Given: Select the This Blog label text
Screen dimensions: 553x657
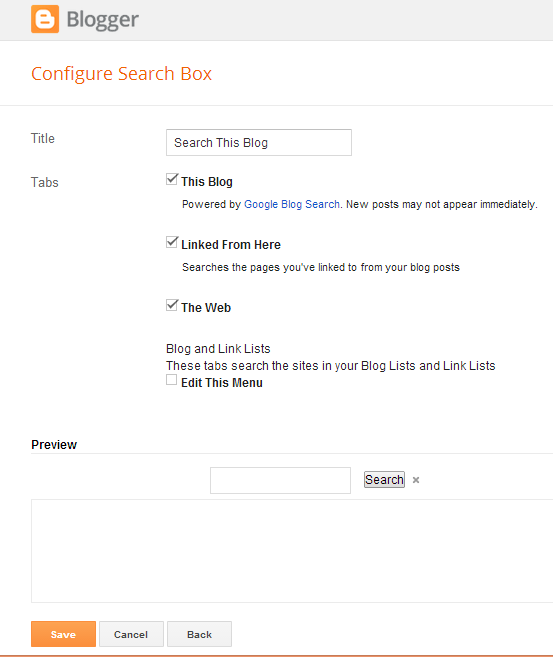Looking at the screenshot, I should 207,181.
